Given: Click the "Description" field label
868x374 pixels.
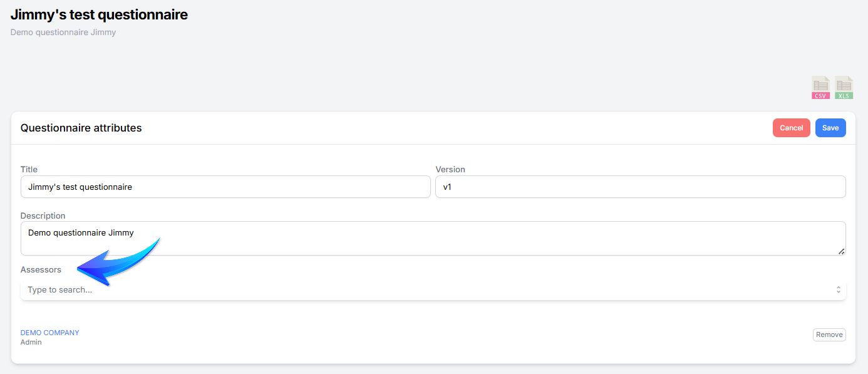Looking at the screenshot, I should (x=43, y=216).
